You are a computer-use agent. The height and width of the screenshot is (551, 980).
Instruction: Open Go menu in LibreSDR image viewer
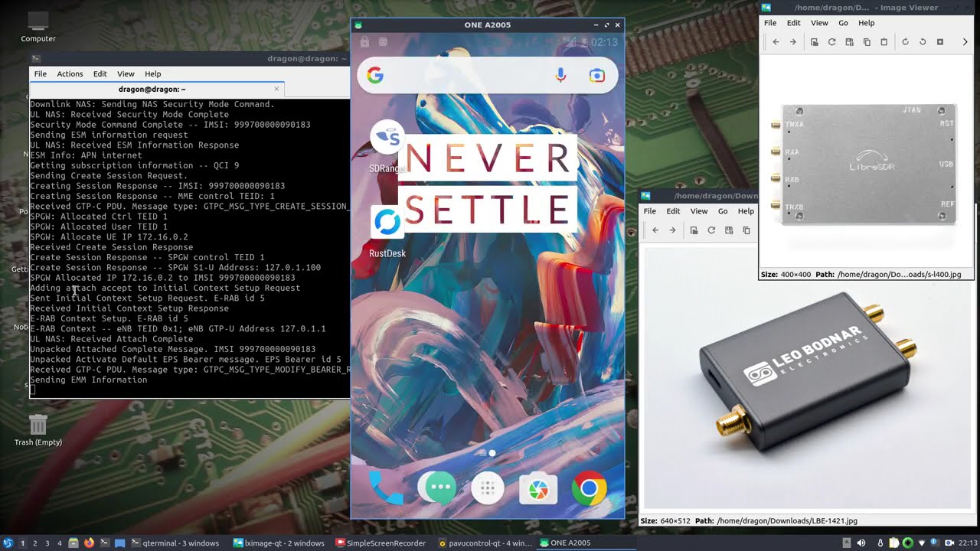843,23
